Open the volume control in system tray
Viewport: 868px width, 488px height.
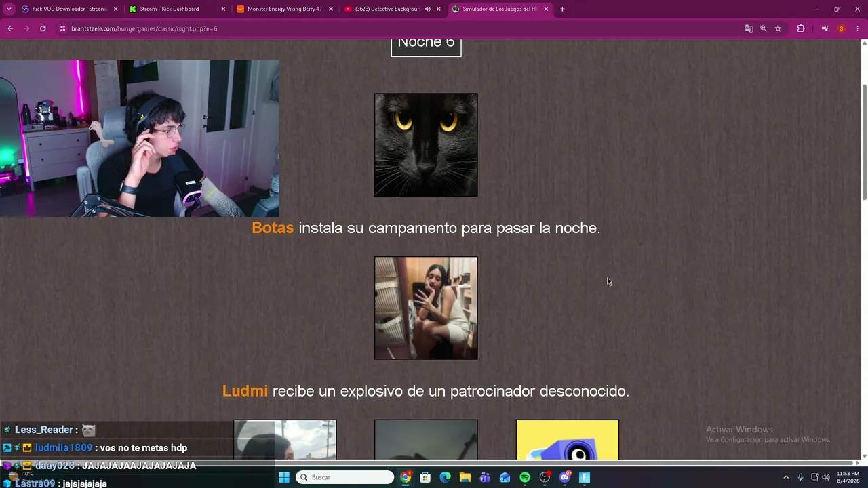pyautogui.click(x=826, y=477)
